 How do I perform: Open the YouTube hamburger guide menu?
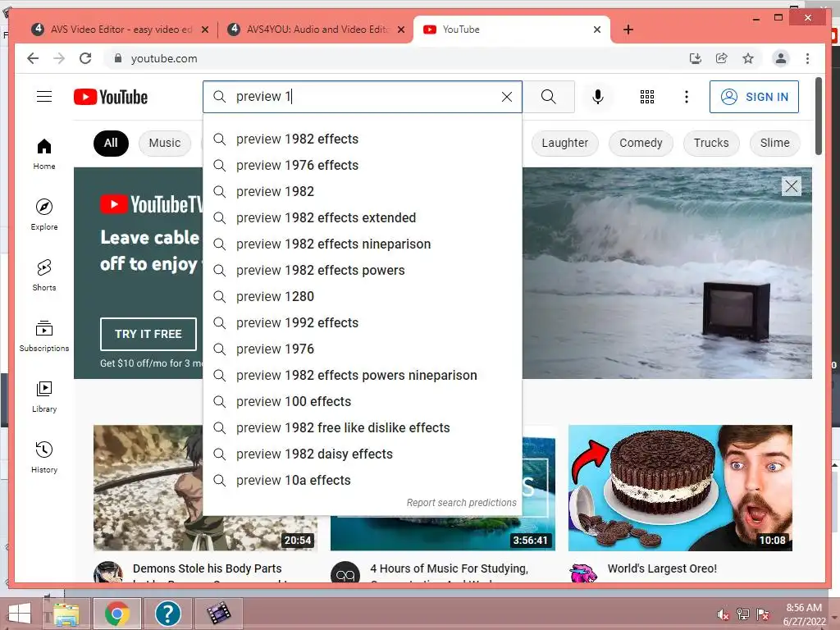click(44, 97)
